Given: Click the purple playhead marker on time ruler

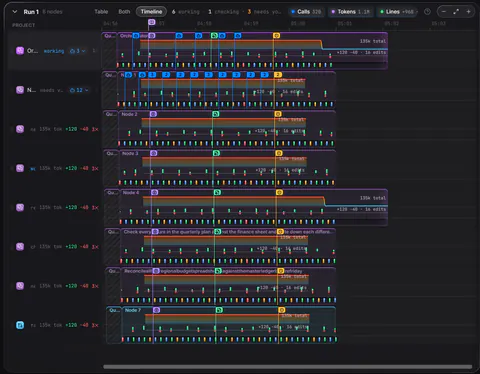Looking at the screenshot, I should (x=152, y=22).
